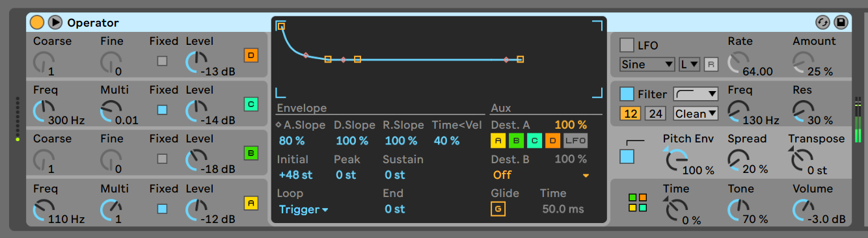This screenshot has height=238, width=868.
Task: Select oscillator A yellow button
Action: click(251, 203)
